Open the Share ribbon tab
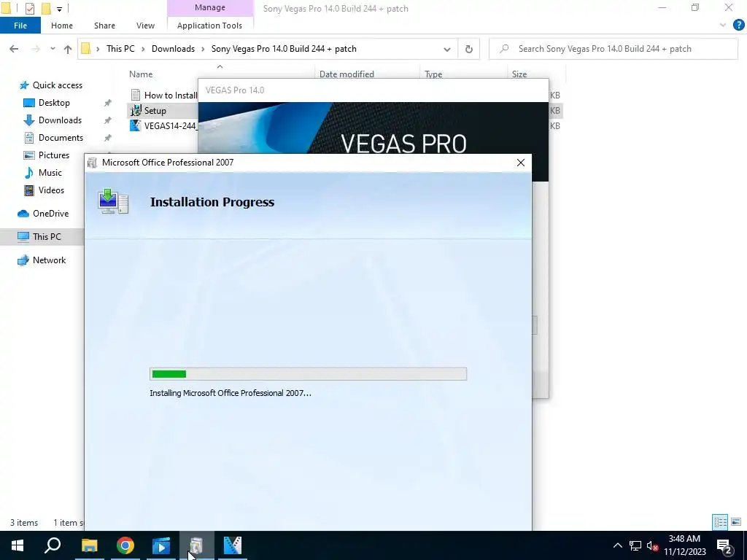Screen dimensions: 747x560 pos(104,26)
